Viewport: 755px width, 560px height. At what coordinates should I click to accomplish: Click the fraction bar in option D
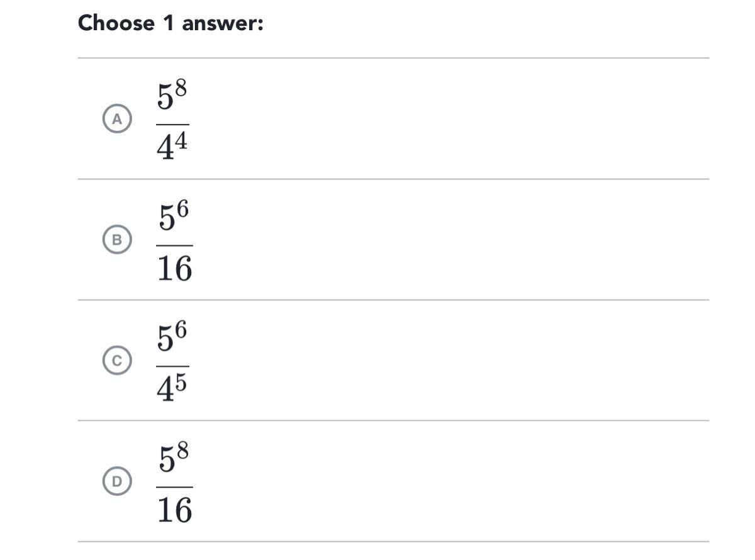click(174, 487)
